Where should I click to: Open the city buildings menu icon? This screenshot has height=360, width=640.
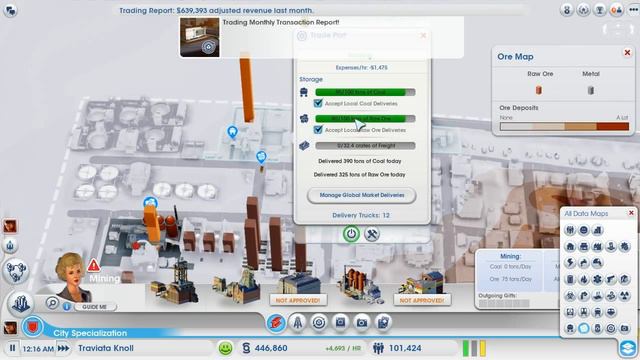[20, 304]
